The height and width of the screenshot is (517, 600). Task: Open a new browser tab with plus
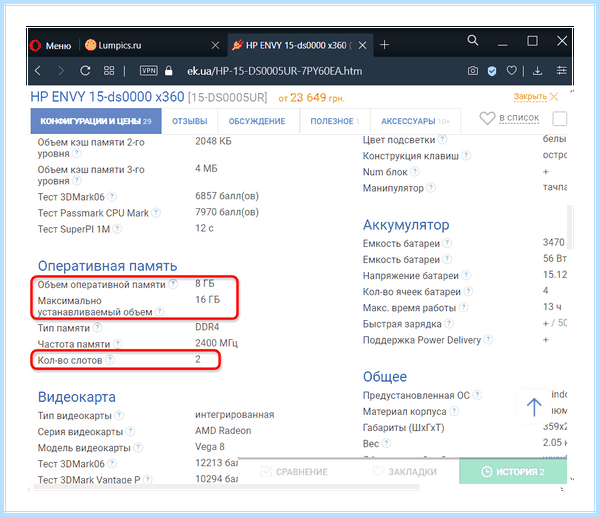pos(385,45)
